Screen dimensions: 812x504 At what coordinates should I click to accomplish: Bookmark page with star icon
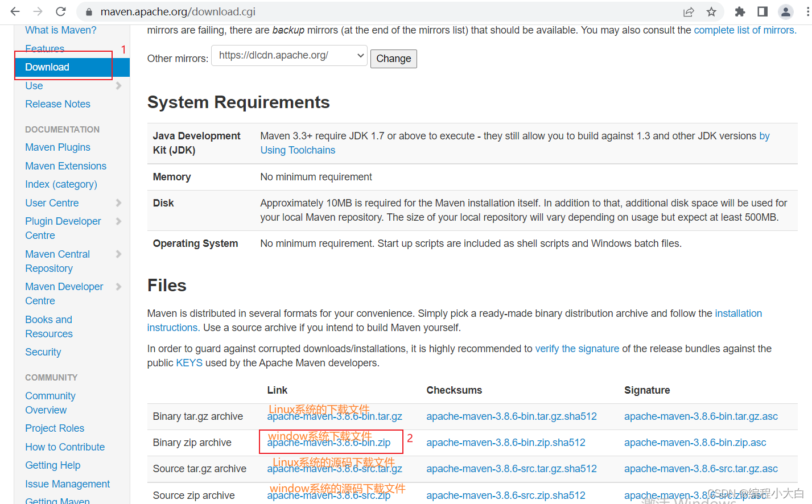coord(711,11)
